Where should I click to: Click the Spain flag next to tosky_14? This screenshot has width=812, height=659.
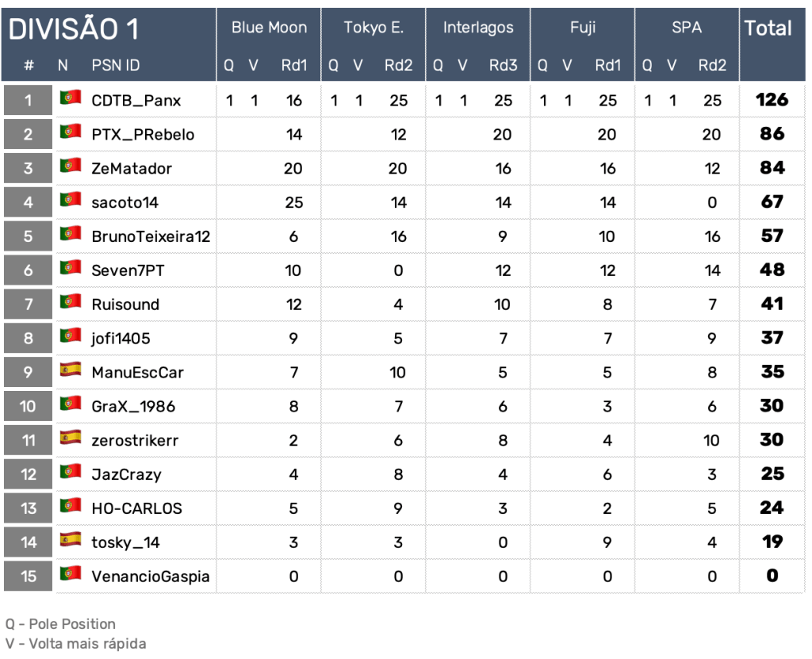click(71, 540)
